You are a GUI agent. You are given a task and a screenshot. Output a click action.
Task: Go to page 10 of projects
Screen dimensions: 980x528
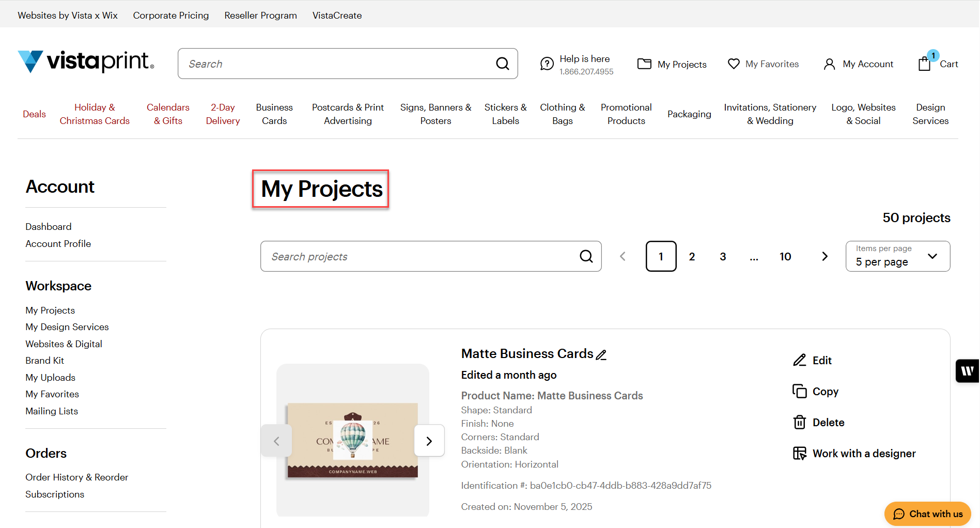click(x=785, y=256)
